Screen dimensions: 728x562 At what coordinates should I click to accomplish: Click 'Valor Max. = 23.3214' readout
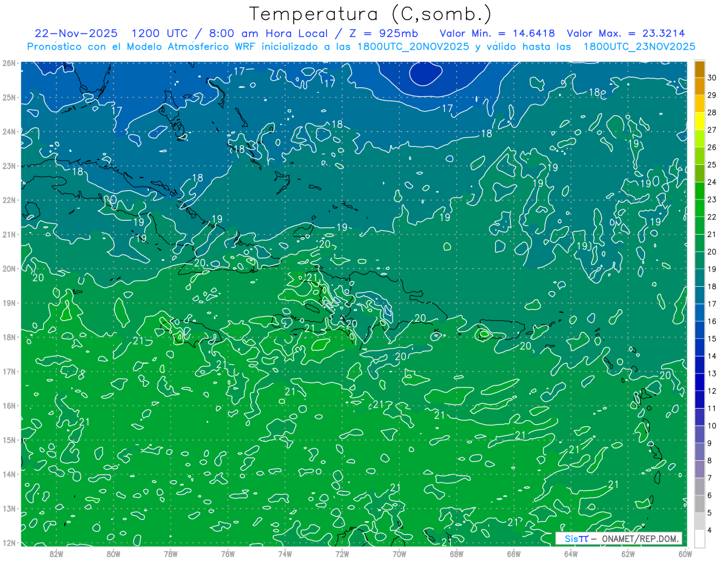click(626, 33)
